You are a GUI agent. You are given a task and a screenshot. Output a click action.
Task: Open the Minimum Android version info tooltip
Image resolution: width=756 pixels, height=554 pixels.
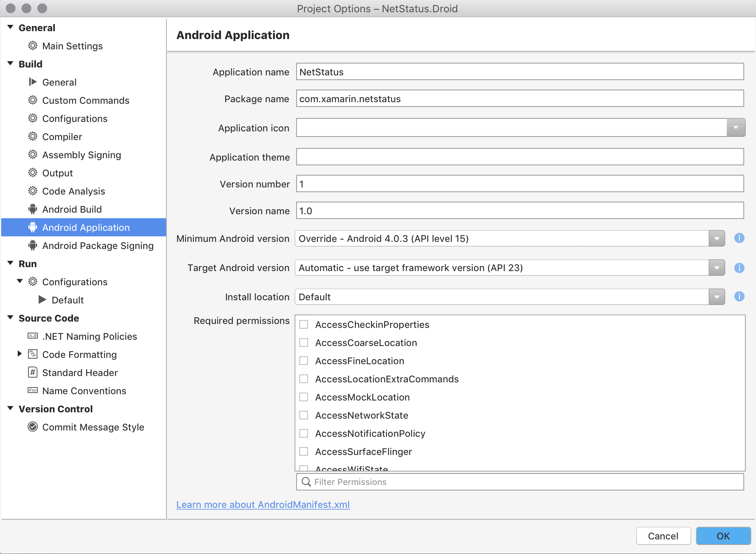point(739,238)
